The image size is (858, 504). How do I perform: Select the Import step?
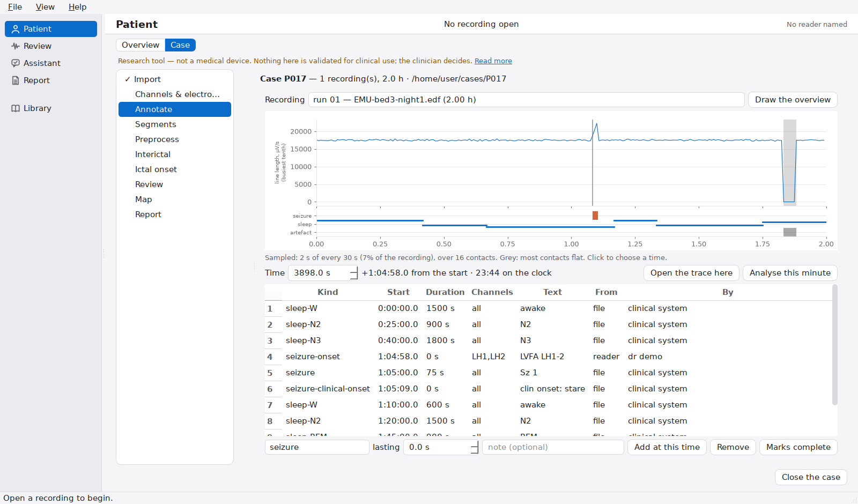click(x=175, y=79)
